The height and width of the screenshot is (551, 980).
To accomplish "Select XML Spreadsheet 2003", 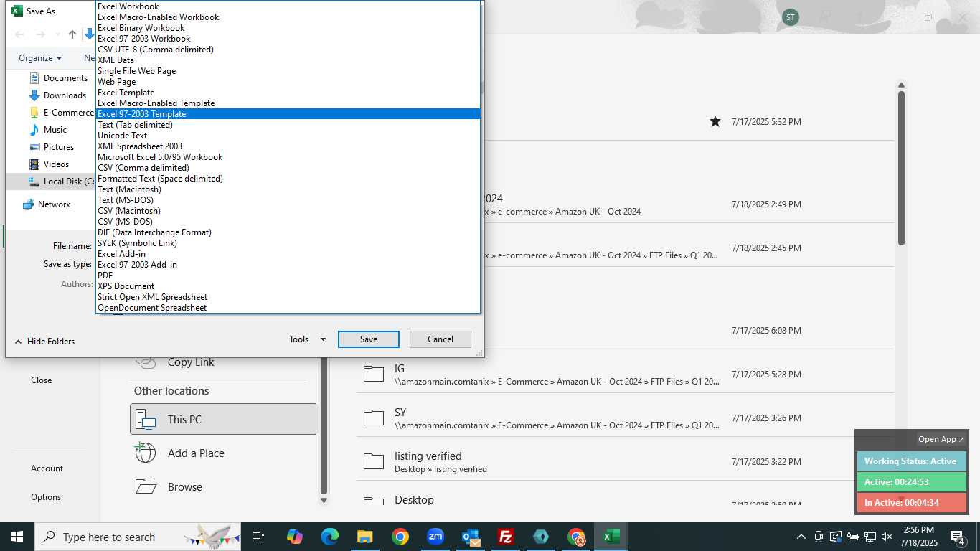I will click(288, 146).
